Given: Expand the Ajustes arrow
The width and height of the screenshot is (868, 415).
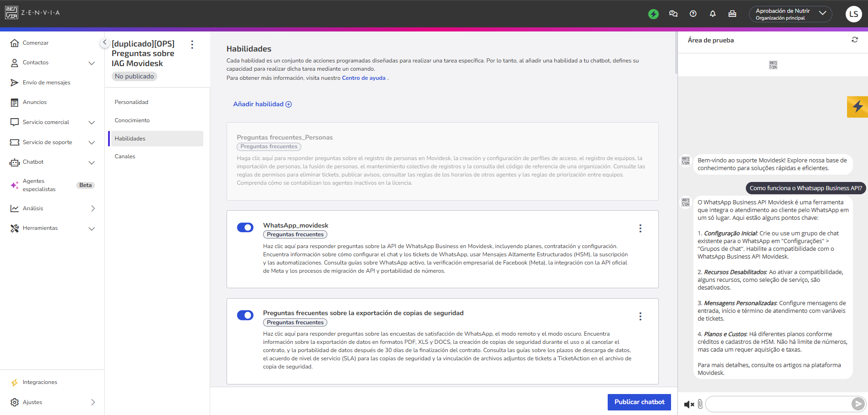Looking at the screenshot, I should [x=93, y=402].
